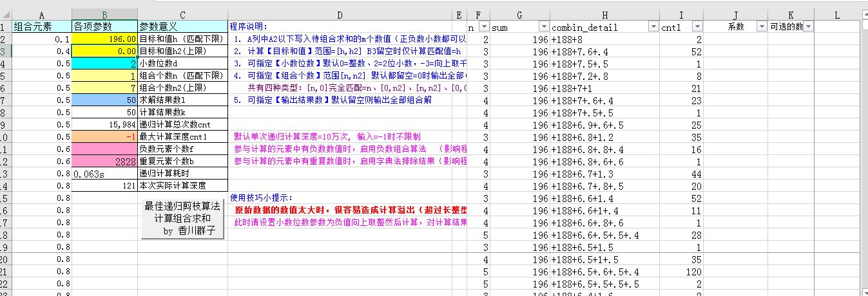Select the 组合元素 header cell

point(42,27)
